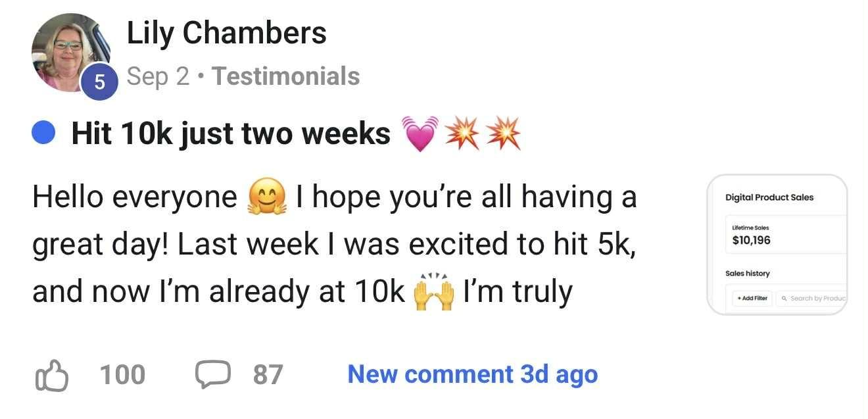The height and width of the screenshot is (419, 868).
Task: Click the speech bubble comment icon
Action: 211,375
